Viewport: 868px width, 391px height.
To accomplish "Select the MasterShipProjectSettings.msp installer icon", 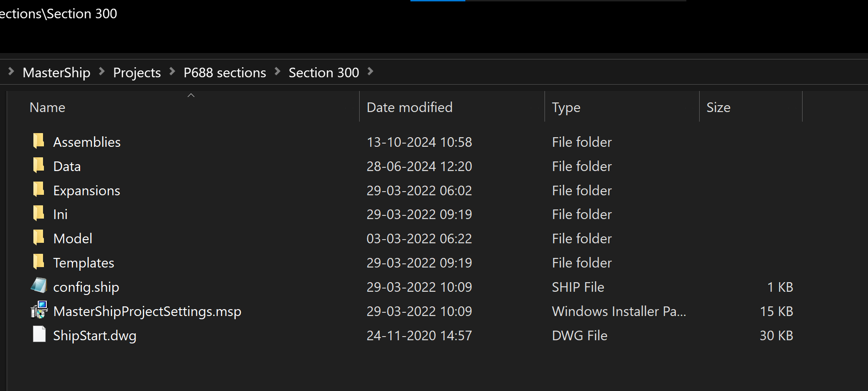I will pyautogui.click(x=39, y=311).
